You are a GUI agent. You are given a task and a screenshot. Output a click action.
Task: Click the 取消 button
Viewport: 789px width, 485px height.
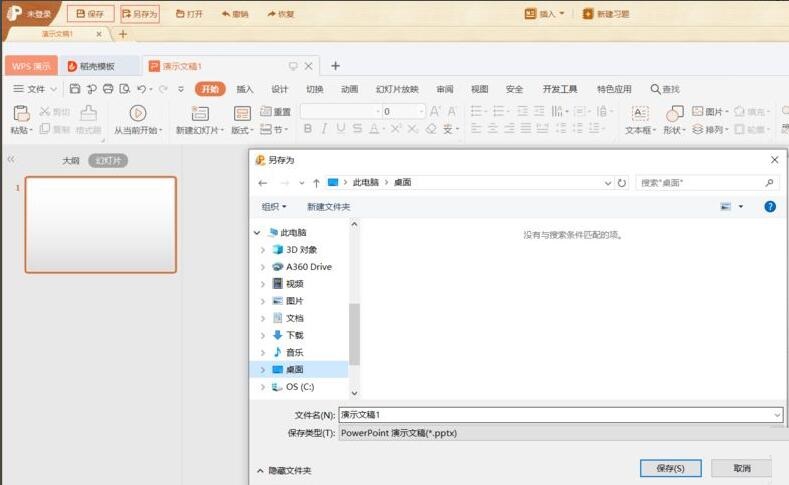(742, 468)
